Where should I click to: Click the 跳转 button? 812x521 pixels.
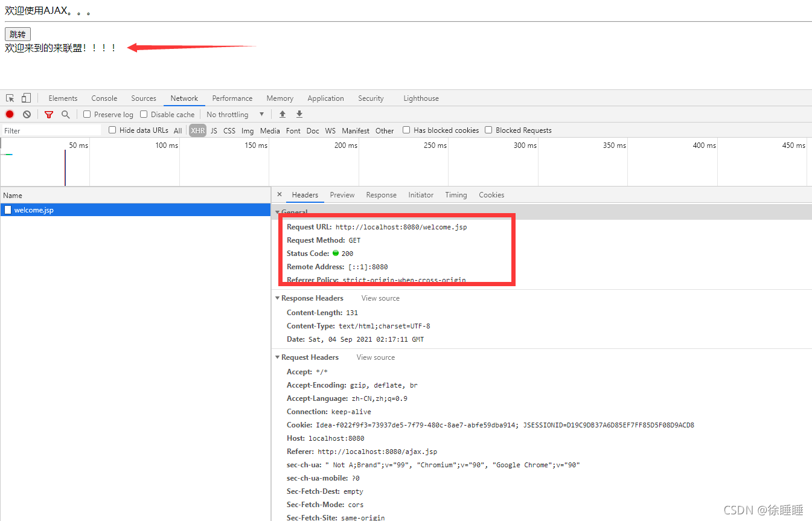[18, 34]
